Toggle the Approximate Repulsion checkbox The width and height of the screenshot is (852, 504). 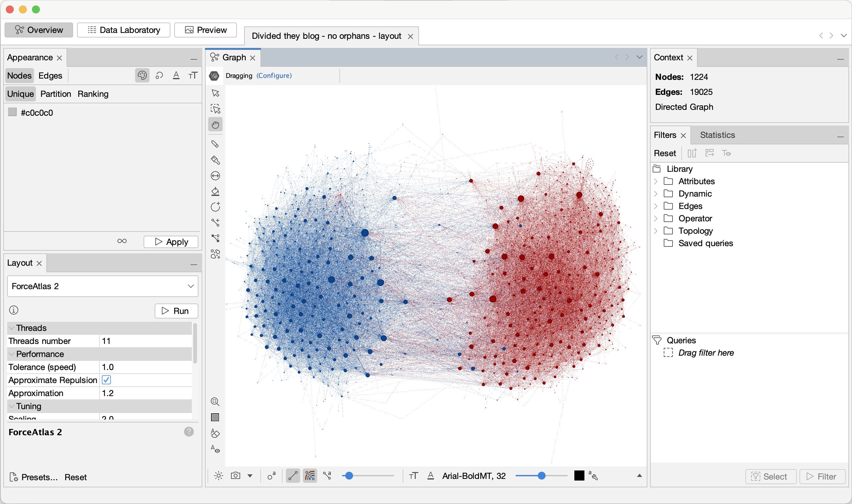tap(106, 380)
